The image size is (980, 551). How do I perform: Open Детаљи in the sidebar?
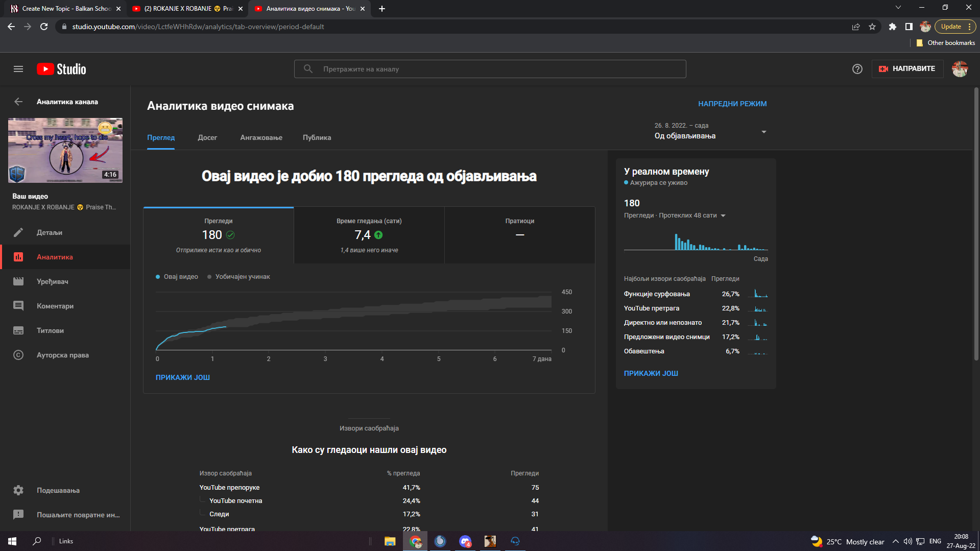[65, 232]
